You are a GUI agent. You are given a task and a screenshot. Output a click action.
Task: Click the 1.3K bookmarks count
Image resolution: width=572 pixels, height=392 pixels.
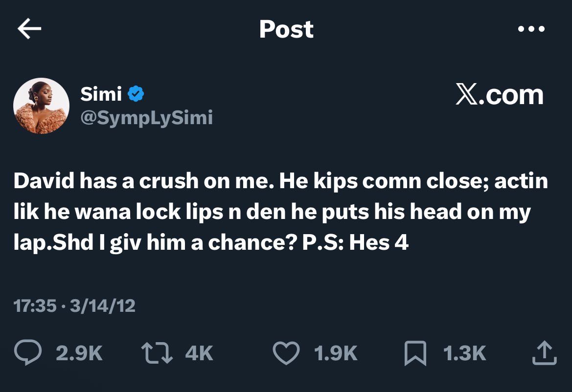click(464, 353)
